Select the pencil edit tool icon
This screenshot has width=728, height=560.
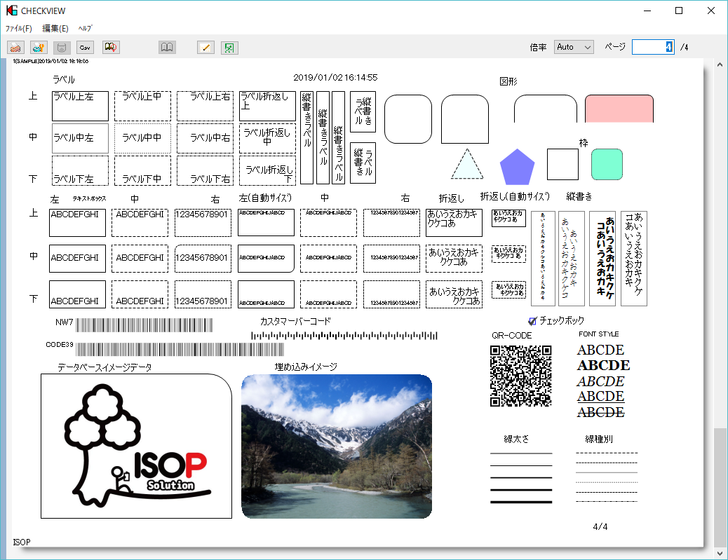coord(205,48)
